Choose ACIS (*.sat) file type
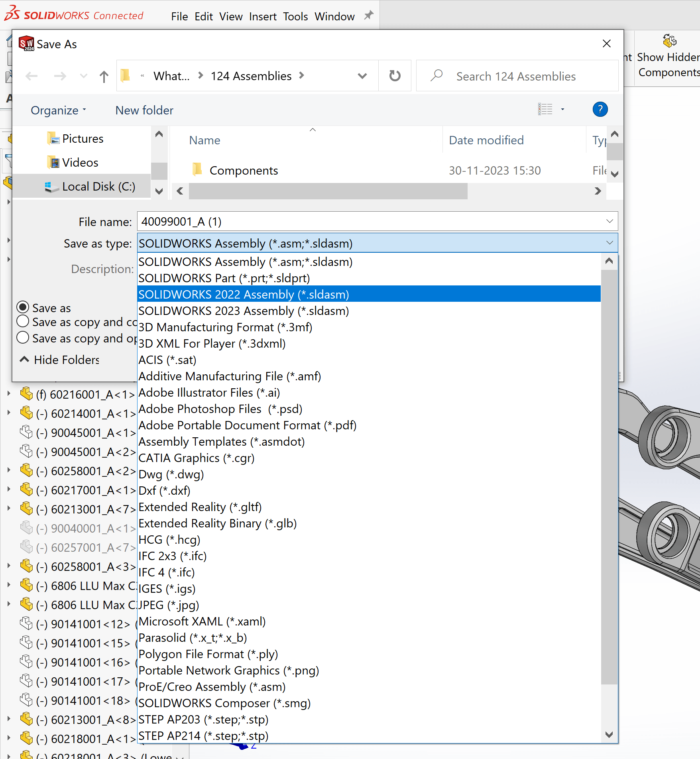Image resolution: width=700 pixels, height=759 pixels. (x=369, y=360)
